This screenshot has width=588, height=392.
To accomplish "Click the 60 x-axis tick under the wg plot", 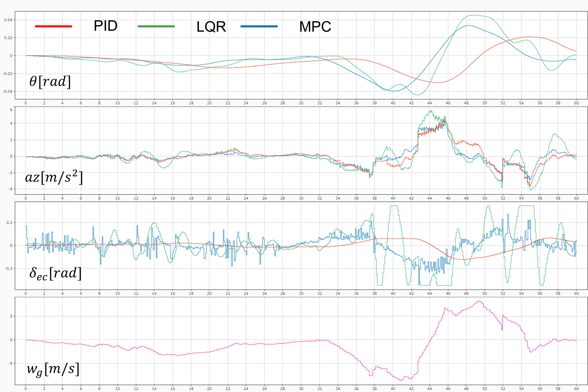I will click(x=576, y=389).
